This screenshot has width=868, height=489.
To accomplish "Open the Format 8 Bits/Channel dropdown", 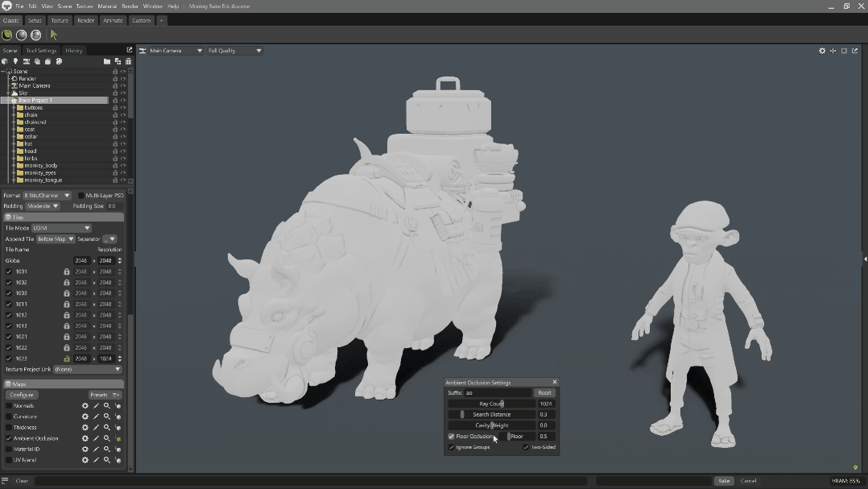I will click(47, 196).
